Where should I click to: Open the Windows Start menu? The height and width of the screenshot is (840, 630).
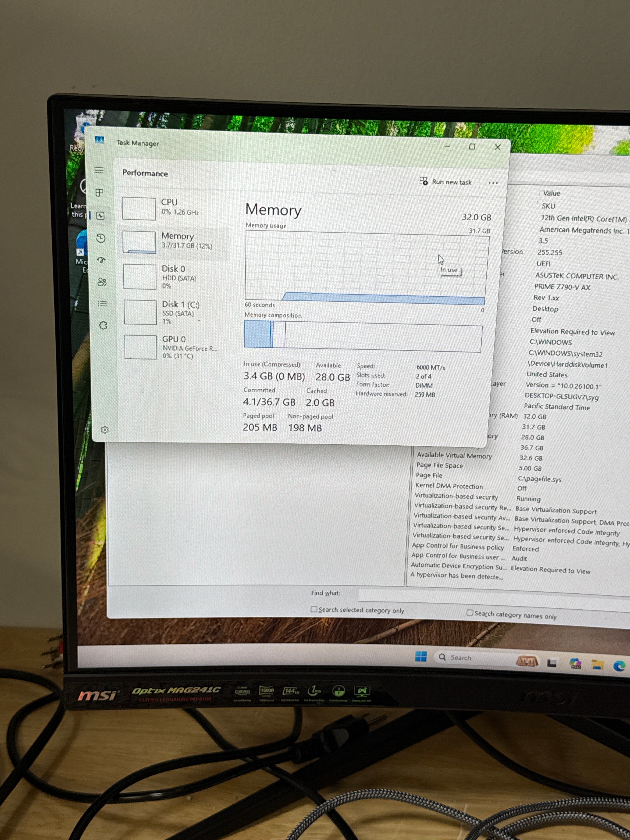pyautogui.click(x=421, y=656)
